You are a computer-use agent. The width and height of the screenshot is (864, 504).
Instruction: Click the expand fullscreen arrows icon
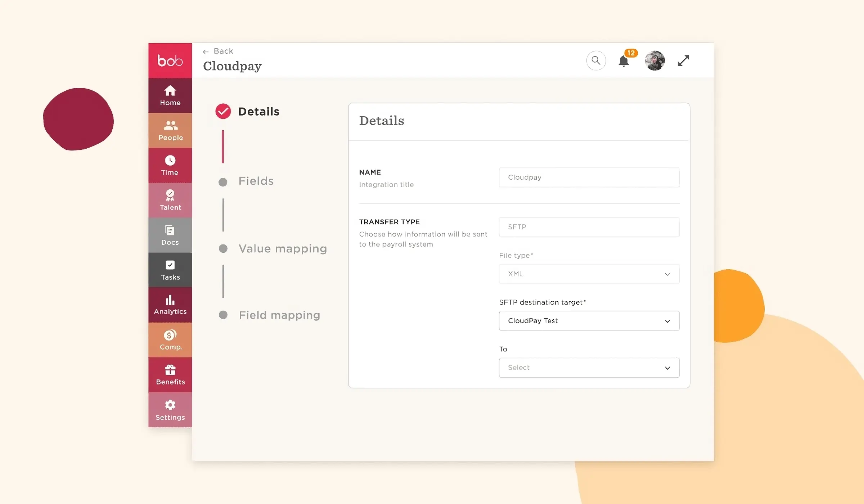click(683, 60)
